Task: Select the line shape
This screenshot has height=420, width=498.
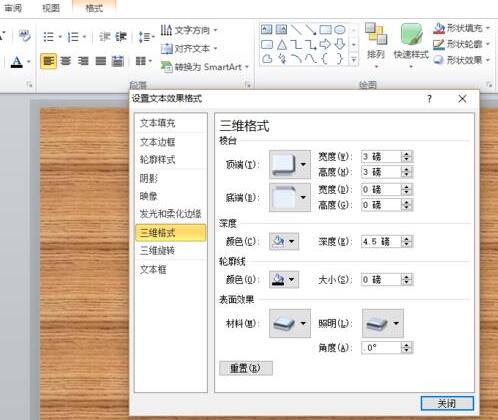Action: tap(296, 30)
